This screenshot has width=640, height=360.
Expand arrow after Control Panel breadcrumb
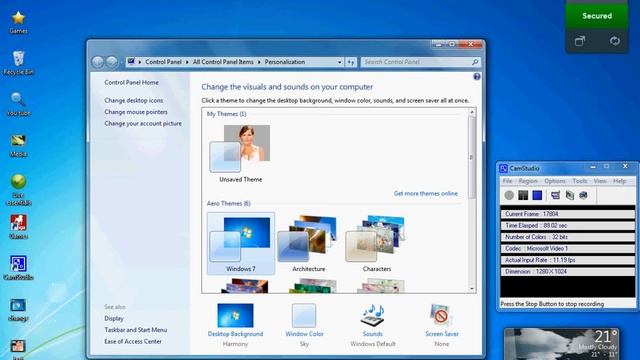click(187, 62)
